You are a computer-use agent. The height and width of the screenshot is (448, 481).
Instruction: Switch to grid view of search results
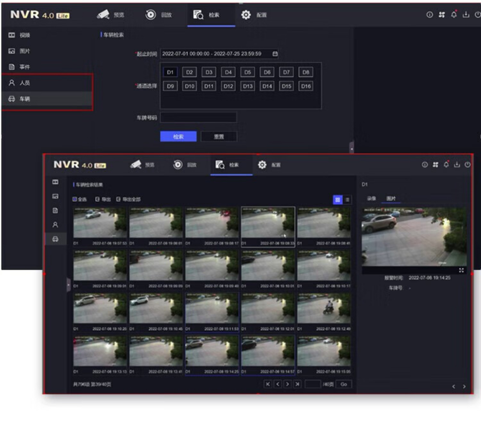[338, 199]
